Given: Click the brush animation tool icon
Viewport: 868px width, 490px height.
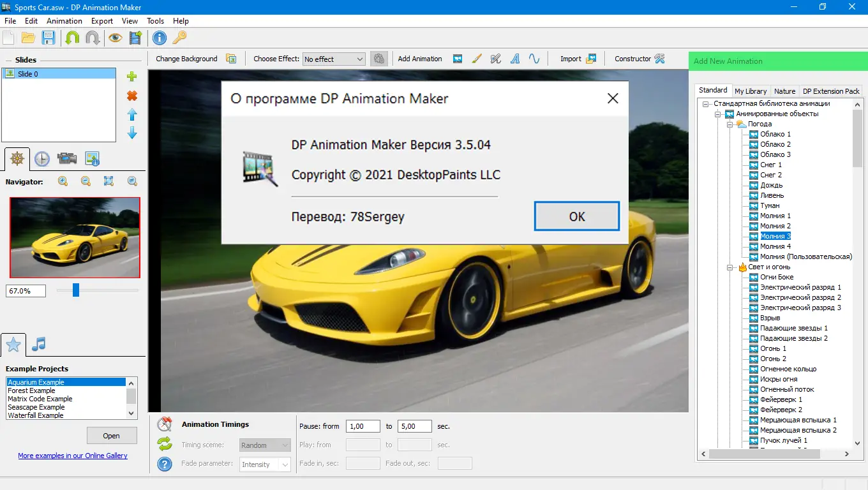Looking at the screenshot, I should pyautogui.click(x=477, y=59).
